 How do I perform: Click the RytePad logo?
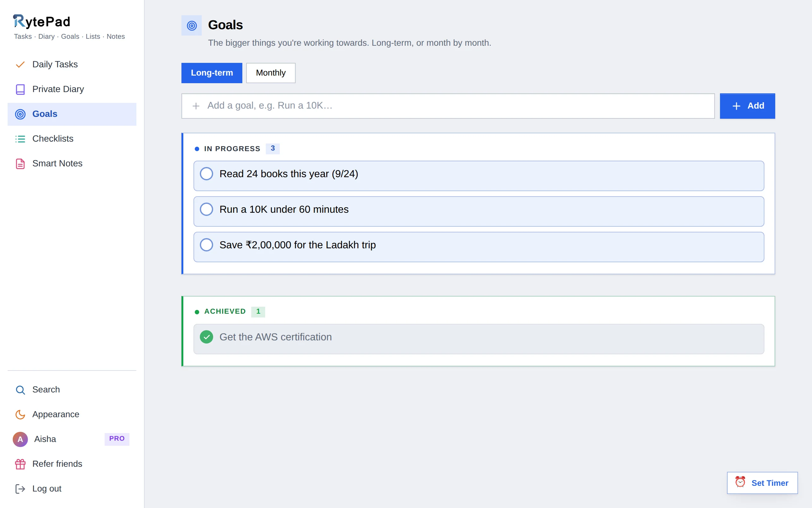(42, 22)
